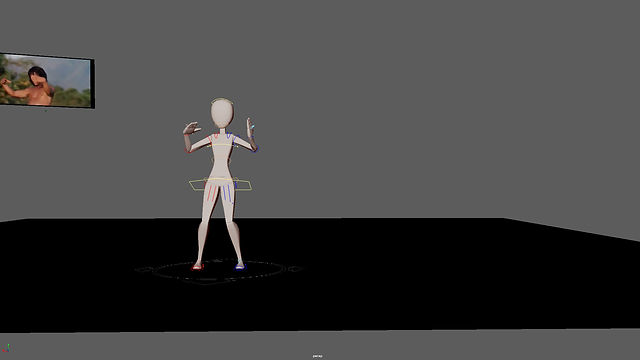Screen dimensions: 640x360
Task: Select the yellow chest control curve
Action: click(222, 145)
